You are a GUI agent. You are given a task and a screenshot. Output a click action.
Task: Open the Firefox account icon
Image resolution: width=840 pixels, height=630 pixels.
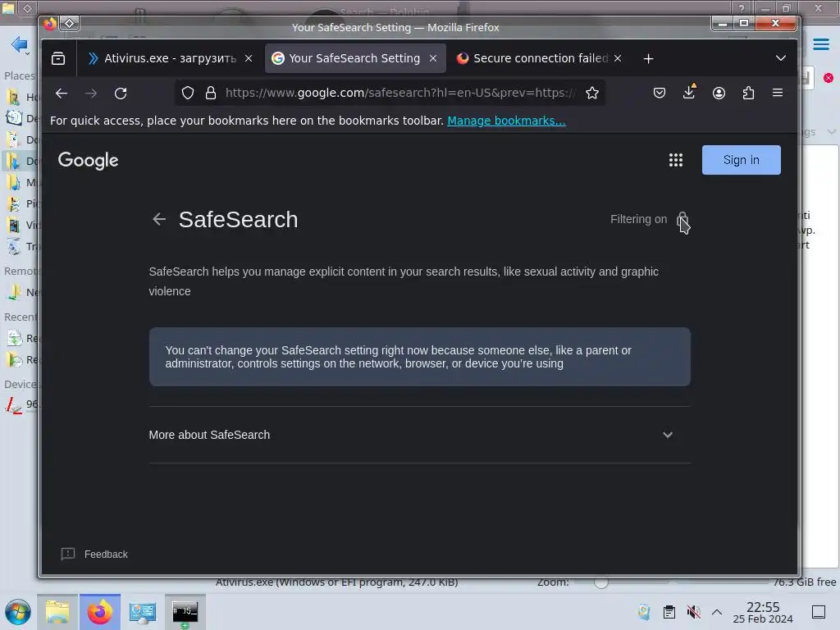719,94
